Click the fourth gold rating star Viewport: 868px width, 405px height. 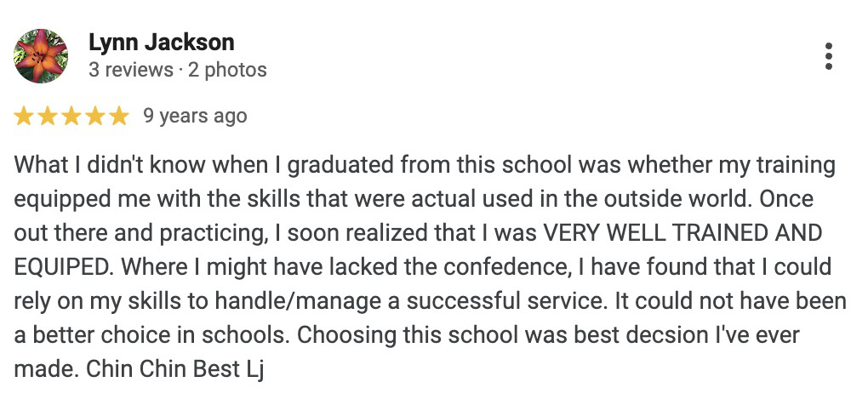tap(94, 117)
